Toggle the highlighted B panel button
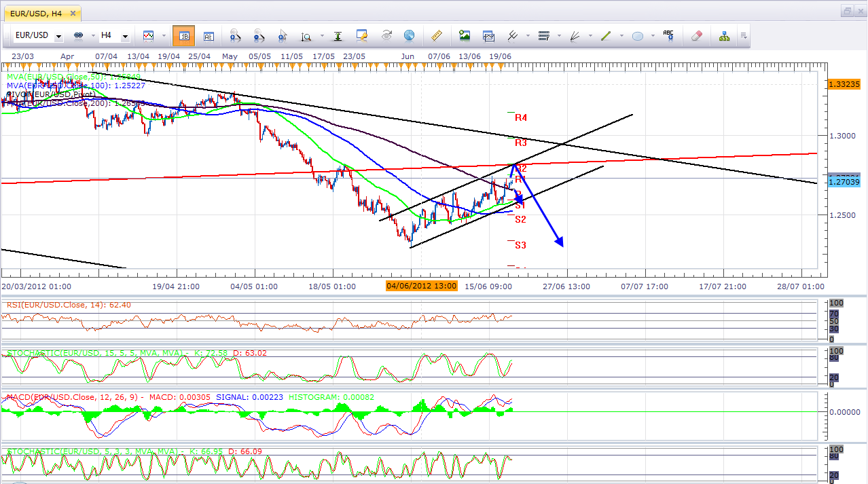This screenshot has height=484, width=868. pos(183,35)
